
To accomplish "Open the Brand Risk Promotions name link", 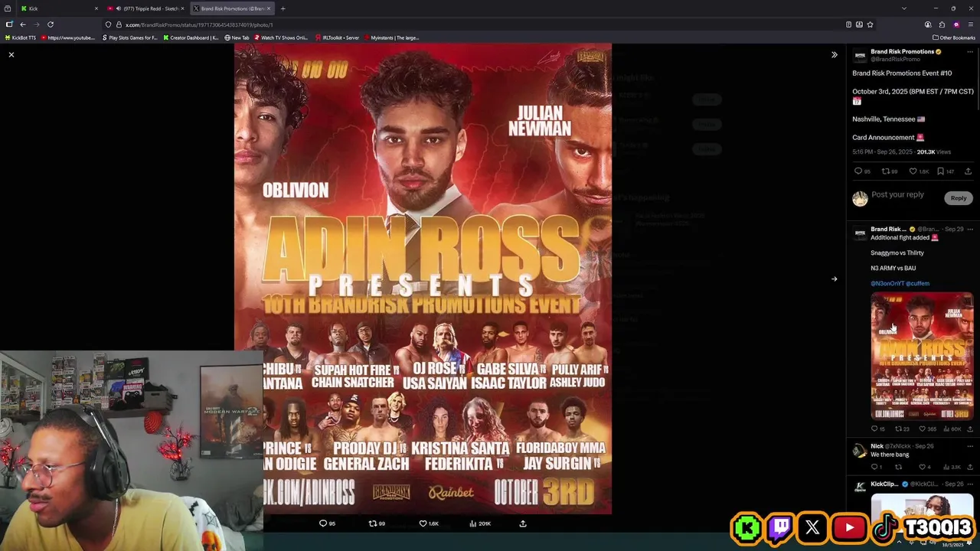I will [902, 51].
